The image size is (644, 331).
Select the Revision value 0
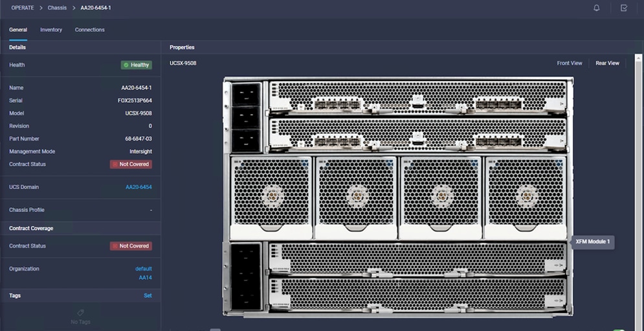150,126
